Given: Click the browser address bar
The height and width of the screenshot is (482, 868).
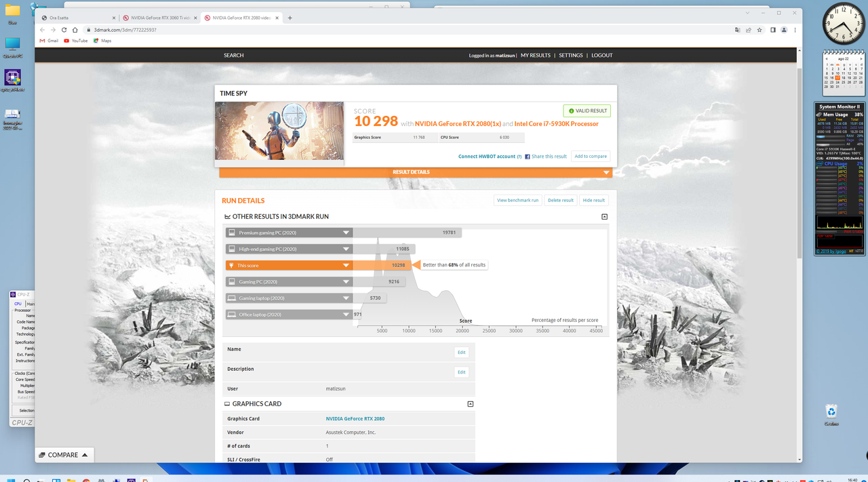Looking at the screenshot, I should 407,30.
